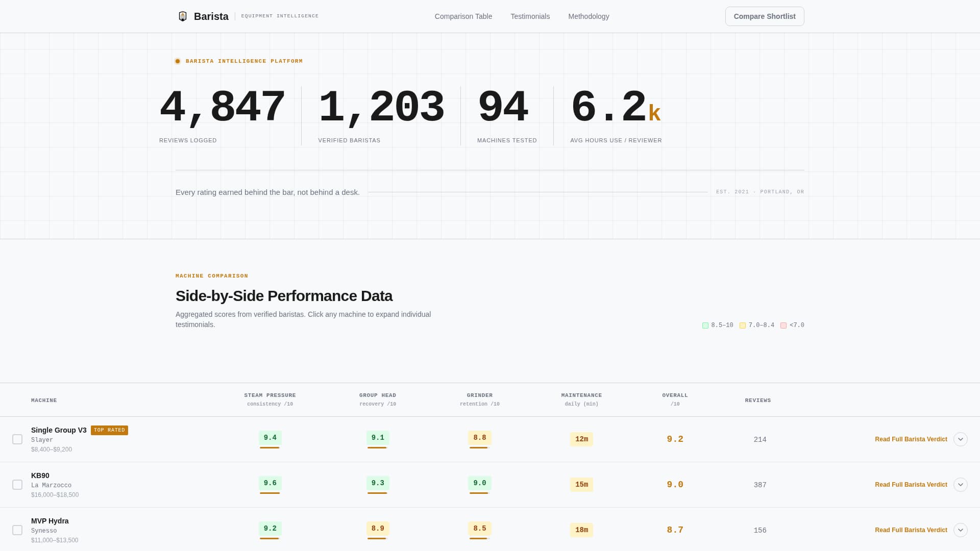This screenshot has width=980, height=551.
Task: Open the Comparison Table nav item
Action: click(x=463, y=16)
